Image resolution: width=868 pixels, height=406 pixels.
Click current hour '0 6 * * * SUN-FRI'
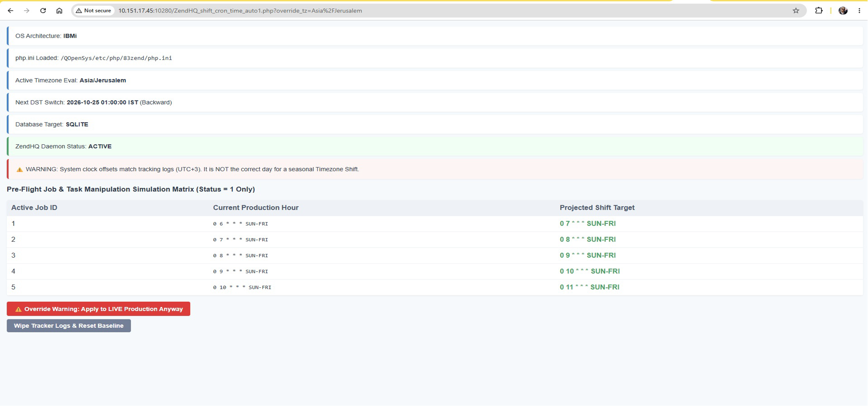[241, 224]
